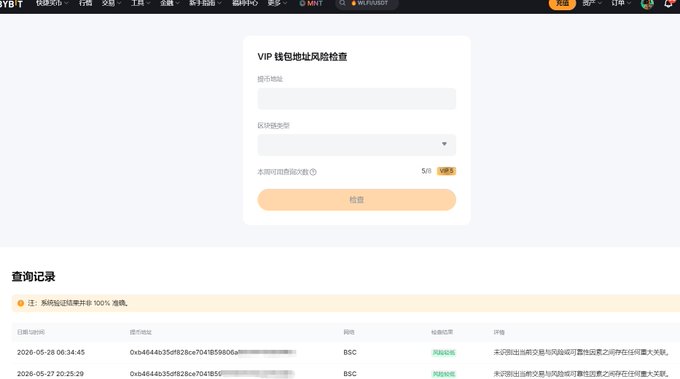The width and height of the screenshot is (680, 379).
Task: Open the 行情 page
Action: 85,3
